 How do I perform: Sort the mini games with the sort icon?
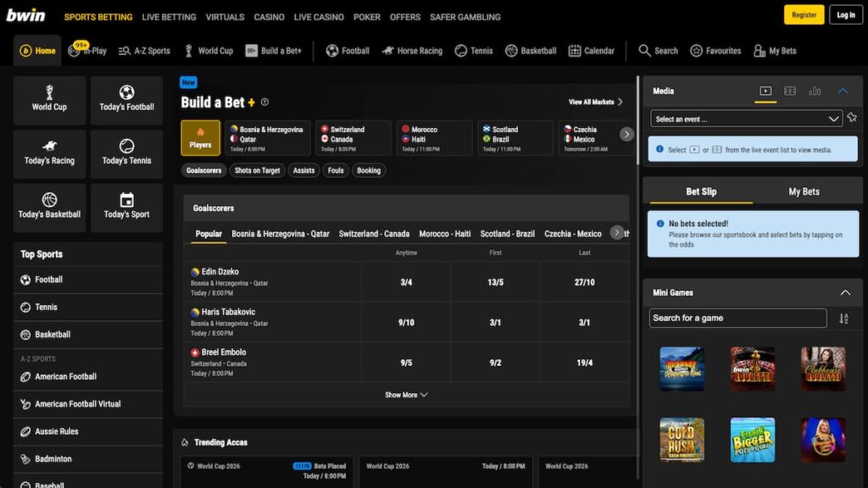pyautogui.click(x=843, y=319)
